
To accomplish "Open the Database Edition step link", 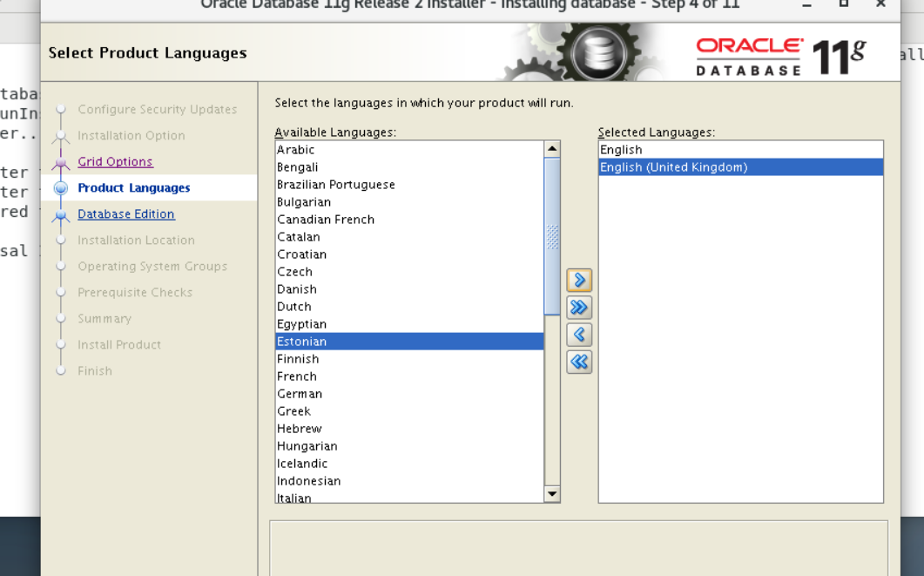I will [126, 214].
